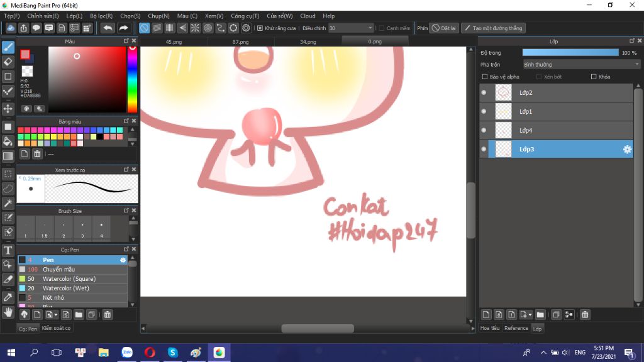The image size is (644, 362).
Task: Open the Điều chỉnh correction dropdown
Action: 351,28
